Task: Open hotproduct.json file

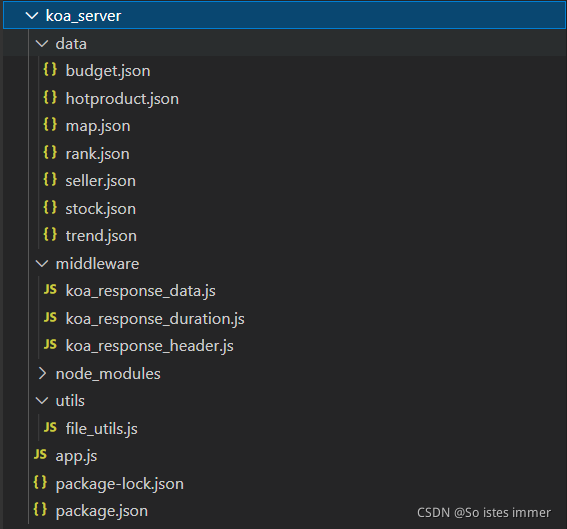Action: [122, 99]
